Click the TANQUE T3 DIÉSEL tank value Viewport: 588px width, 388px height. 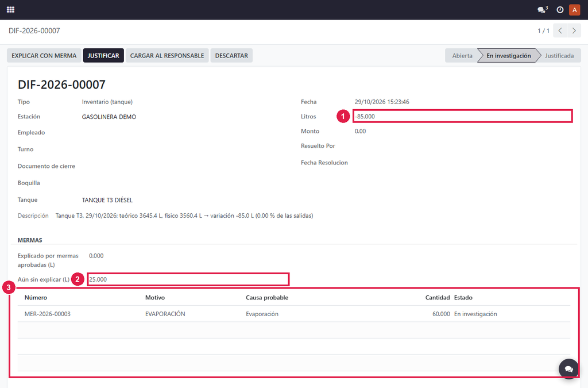(107, 200)
